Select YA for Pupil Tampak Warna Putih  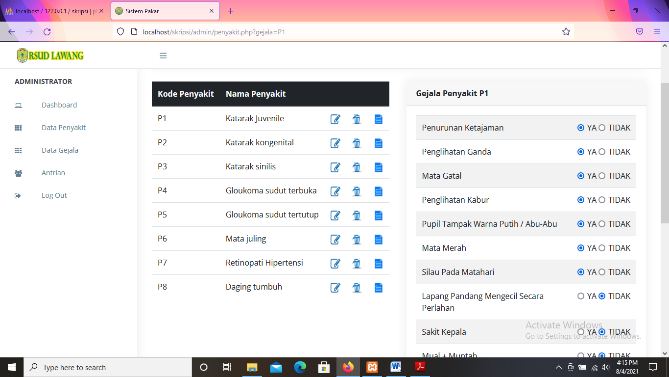click(580, 224)
